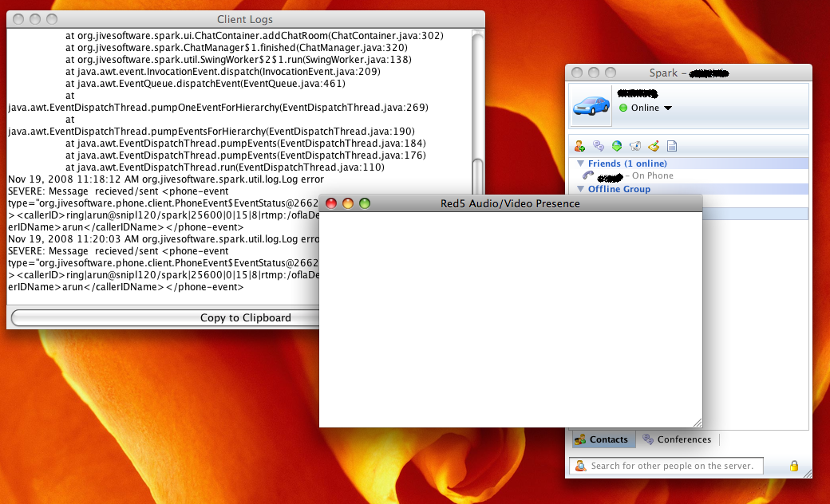Select the Friends (1 online) group header
The width and height of the screenshot is (830, 504).
(x=689, y=163)
